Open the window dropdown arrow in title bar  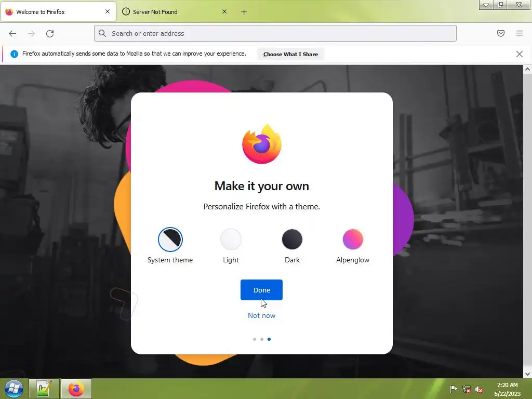486,5
